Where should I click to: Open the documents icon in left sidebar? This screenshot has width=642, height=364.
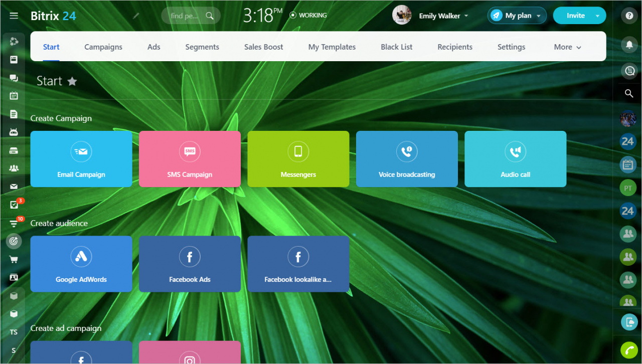14,114
